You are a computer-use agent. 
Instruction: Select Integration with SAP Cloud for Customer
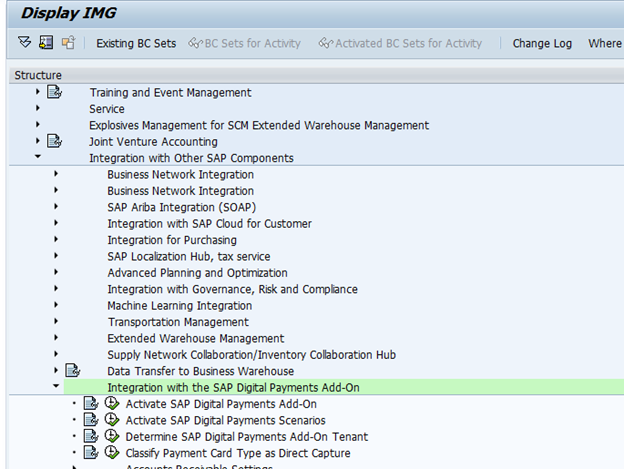pyautogui.click(x=209, y=224)
